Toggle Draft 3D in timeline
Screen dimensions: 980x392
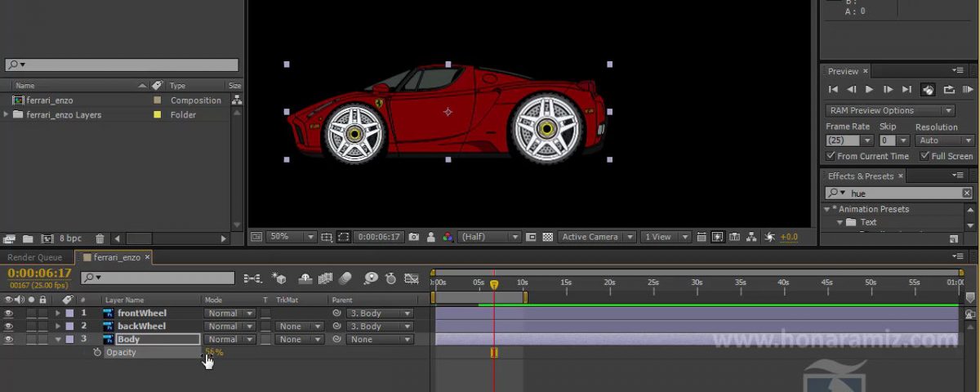coord(279,278)
